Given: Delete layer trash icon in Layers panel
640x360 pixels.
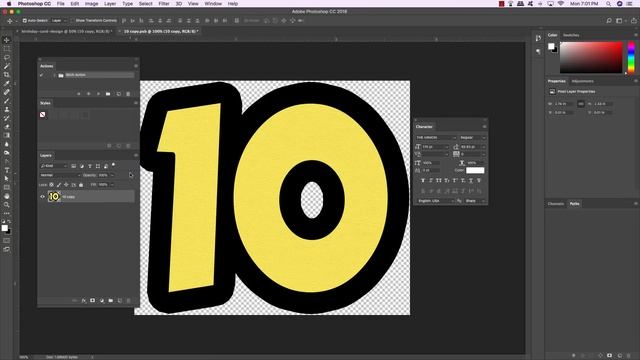Looking at the screenshot, I should click(129, 300).
